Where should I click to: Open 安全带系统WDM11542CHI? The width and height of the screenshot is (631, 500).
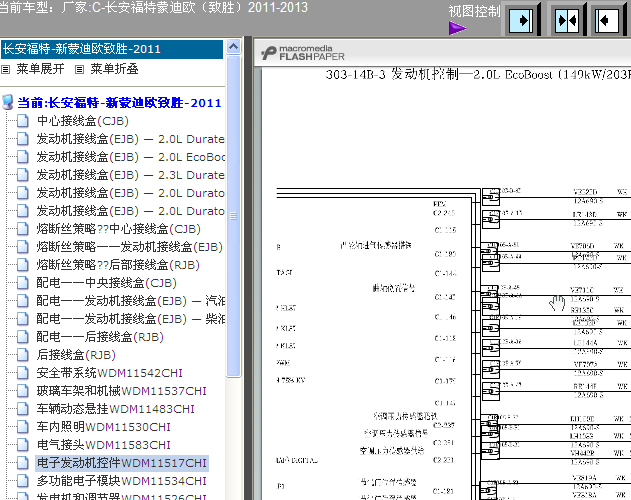click(109, 373)
